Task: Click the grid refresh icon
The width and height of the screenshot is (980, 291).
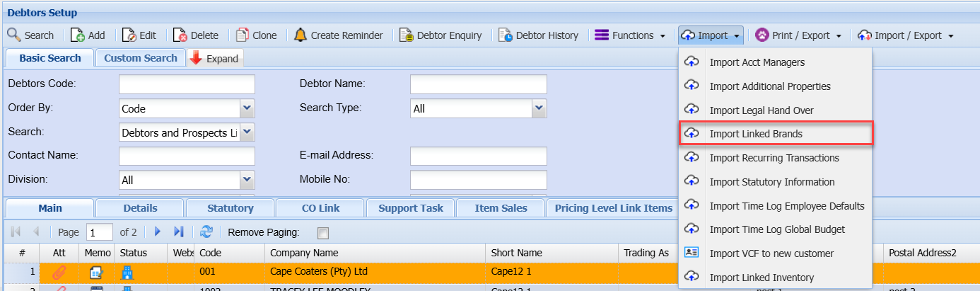Action: click(x=206, y=232)
